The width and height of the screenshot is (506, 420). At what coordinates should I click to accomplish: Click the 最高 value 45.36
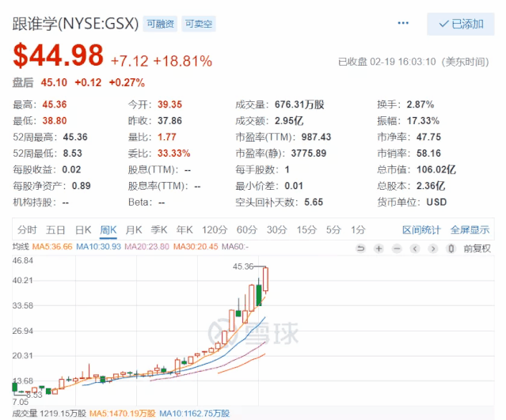[x=54, y=104]
